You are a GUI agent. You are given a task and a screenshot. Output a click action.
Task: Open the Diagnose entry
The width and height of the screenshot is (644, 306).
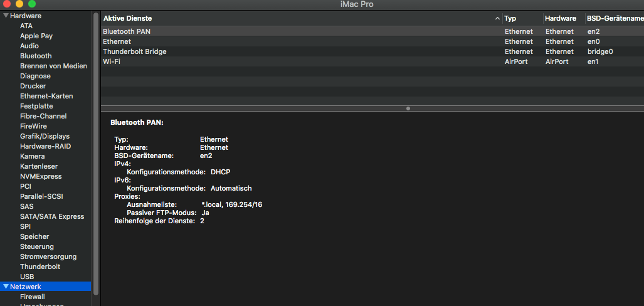[35, 76]
